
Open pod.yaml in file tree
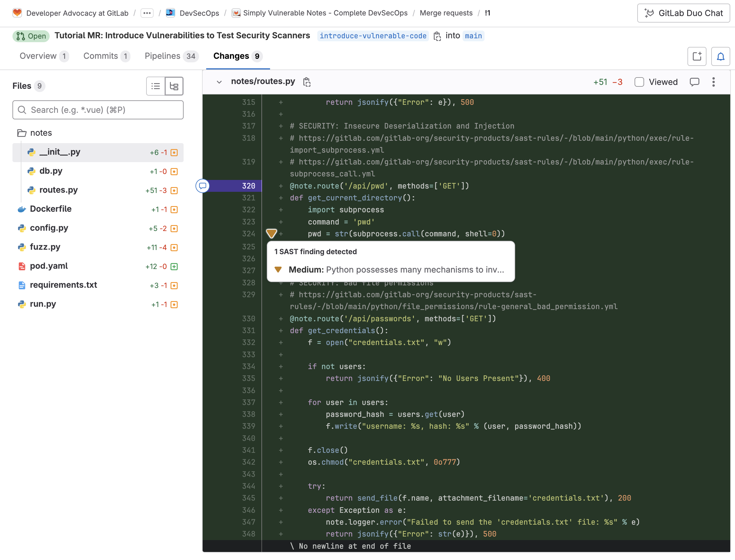pyautogui.click(x=98, y=266)
